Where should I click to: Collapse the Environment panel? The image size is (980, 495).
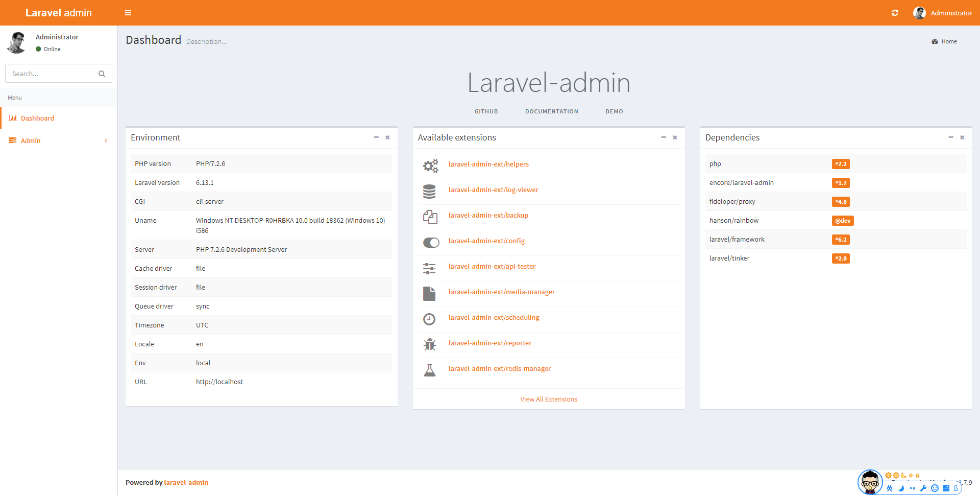coord(376,137)
